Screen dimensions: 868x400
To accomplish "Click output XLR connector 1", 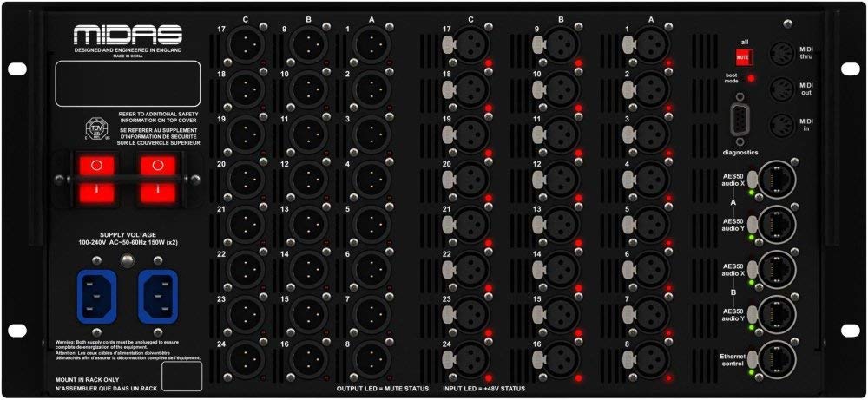I will click(371, 42).
